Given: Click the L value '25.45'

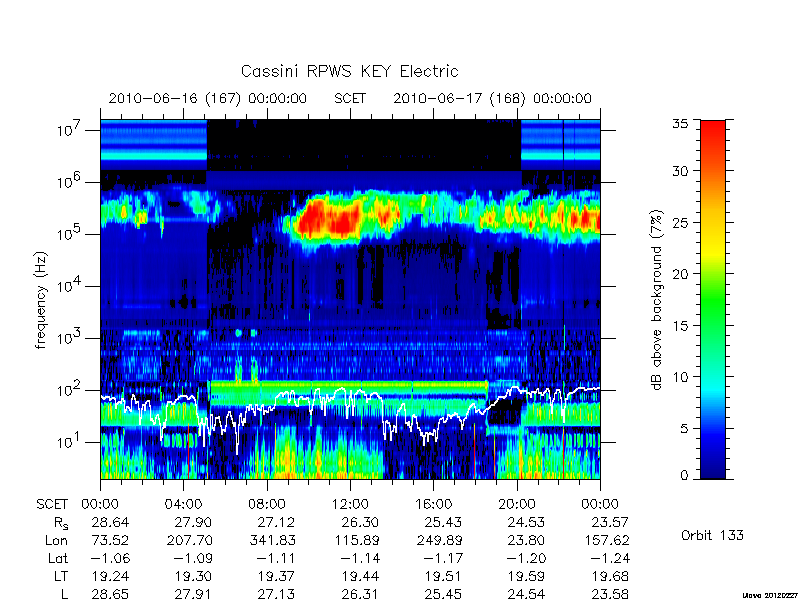Looking at the screenshot, I should click(443, 594).
